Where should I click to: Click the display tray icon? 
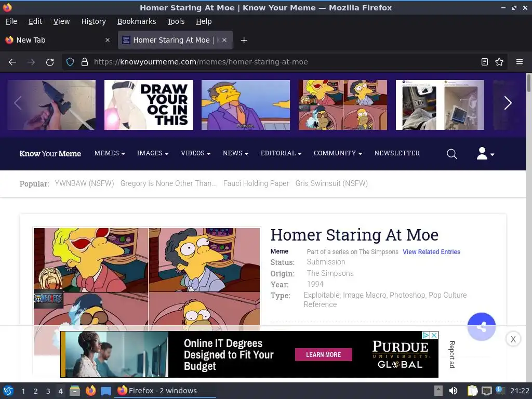pyautogui.click(x=486, y=391)
